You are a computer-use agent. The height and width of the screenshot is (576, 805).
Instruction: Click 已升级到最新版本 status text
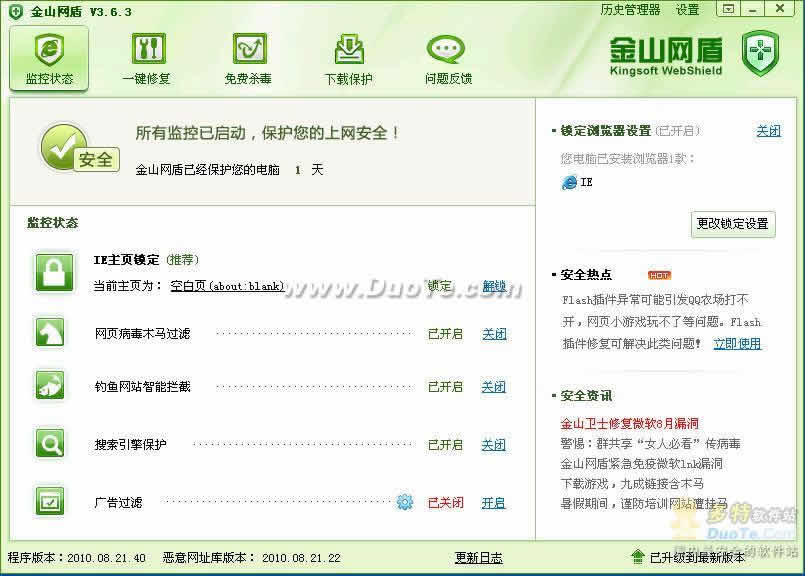click(x=697, y=558)
